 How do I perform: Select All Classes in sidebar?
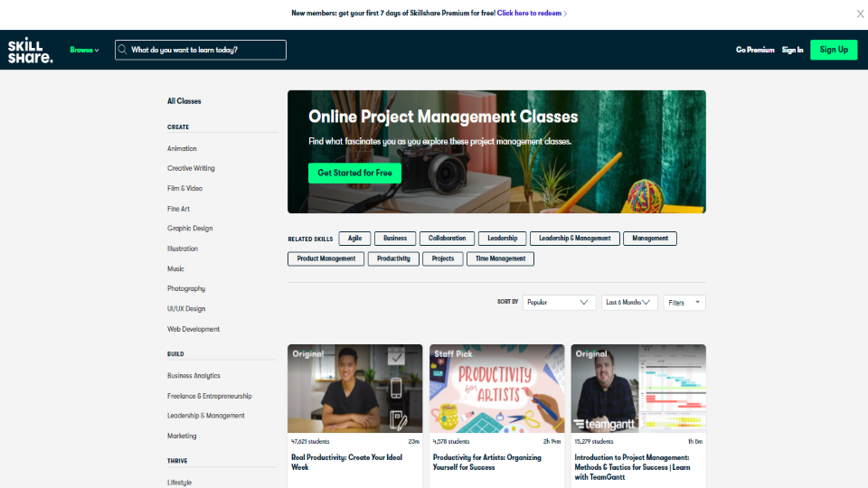click(x=184, y=101)
